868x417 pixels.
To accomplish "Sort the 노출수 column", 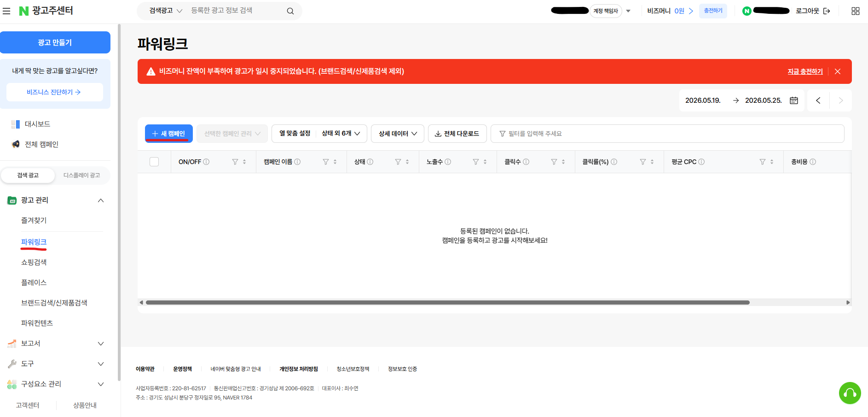I will click(485, 162).
